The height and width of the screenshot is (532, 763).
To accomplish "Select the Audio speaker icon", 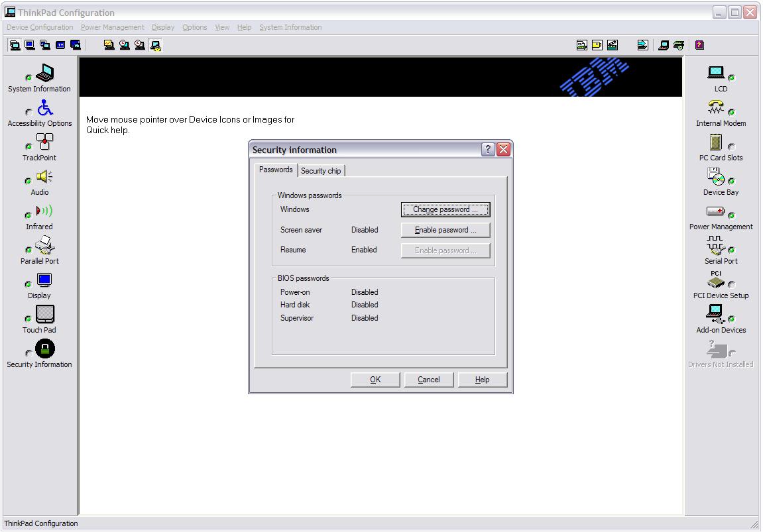I will pyautogui.click(x=44, y=177).
